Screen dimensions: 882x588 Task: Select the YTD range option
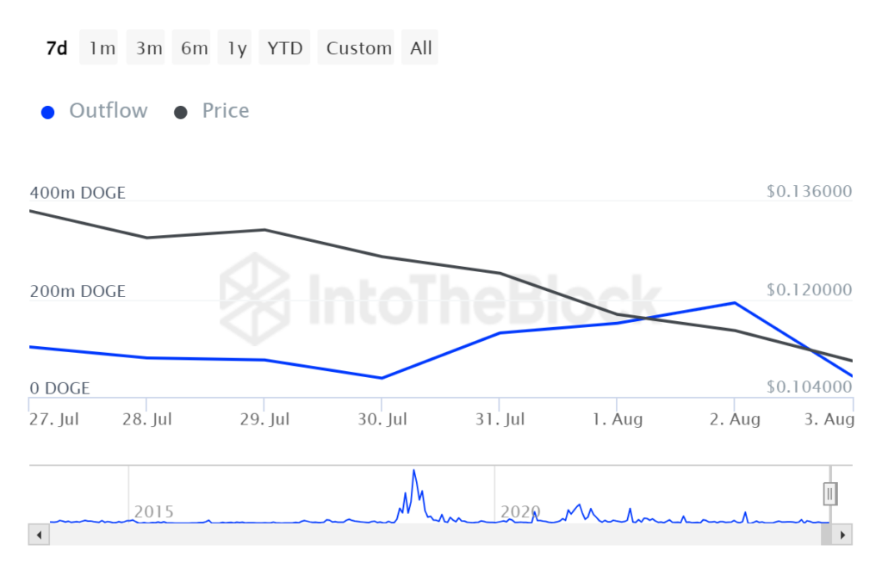pos(285,48)
